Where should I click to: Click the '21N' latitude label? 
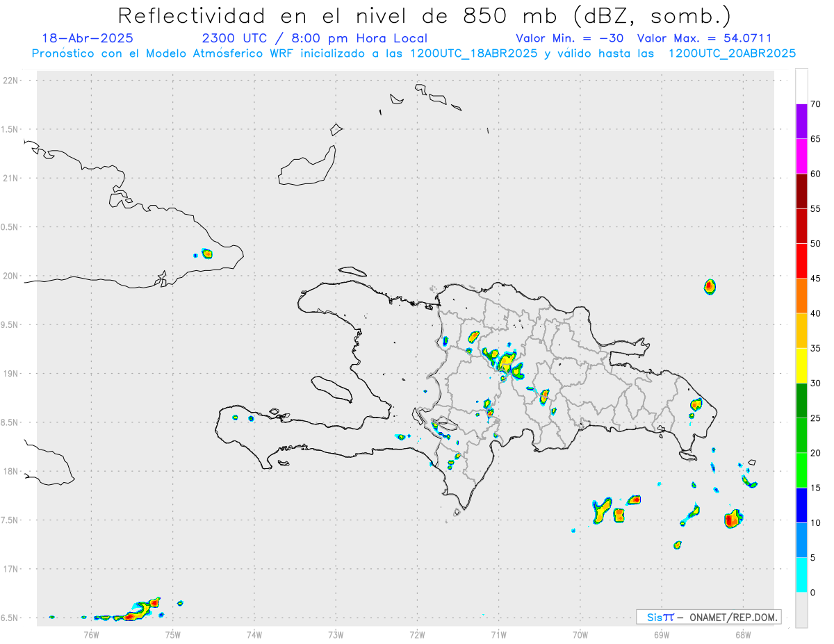[11, 178]
